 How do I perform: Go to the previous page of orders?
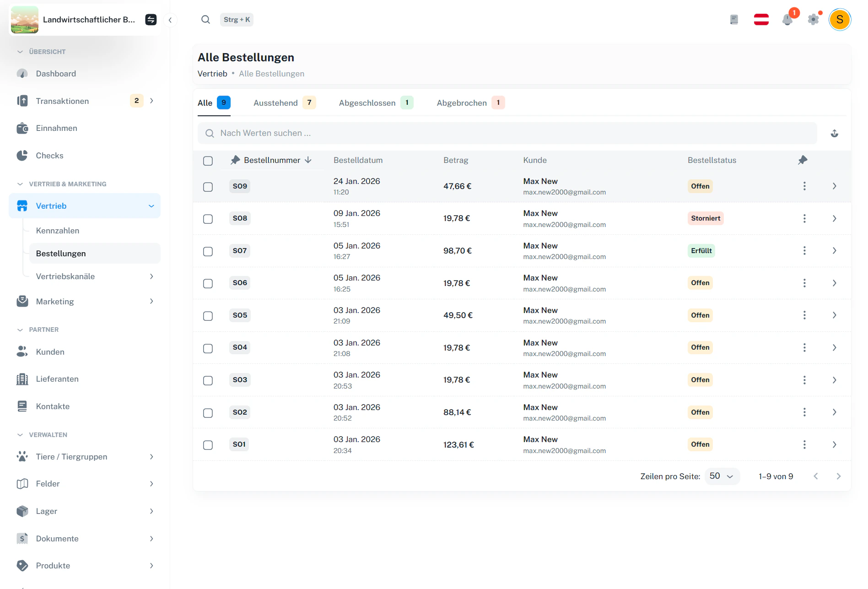coord(816,476)
